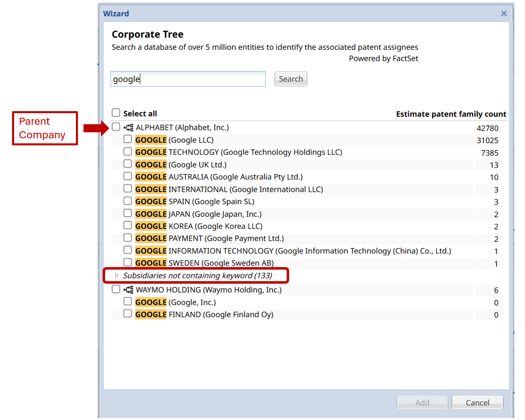This screenshot has height=420, width=525.
Task: Click GOOGLE (Google, Inc.) row text
Action: 176,302
